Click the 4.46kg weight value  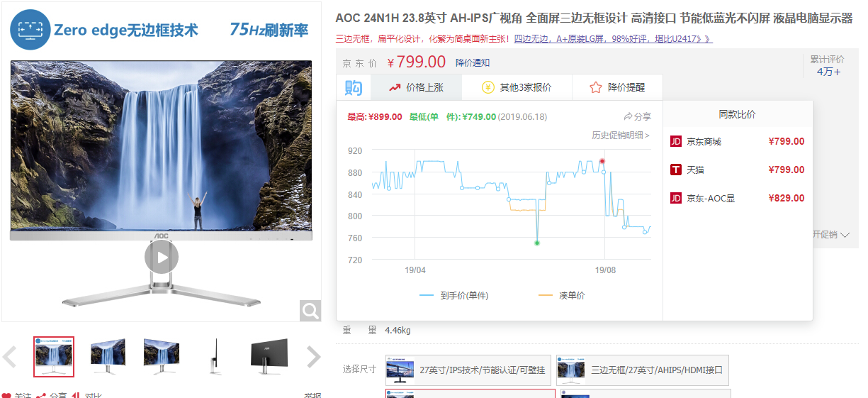pos(398,330)
